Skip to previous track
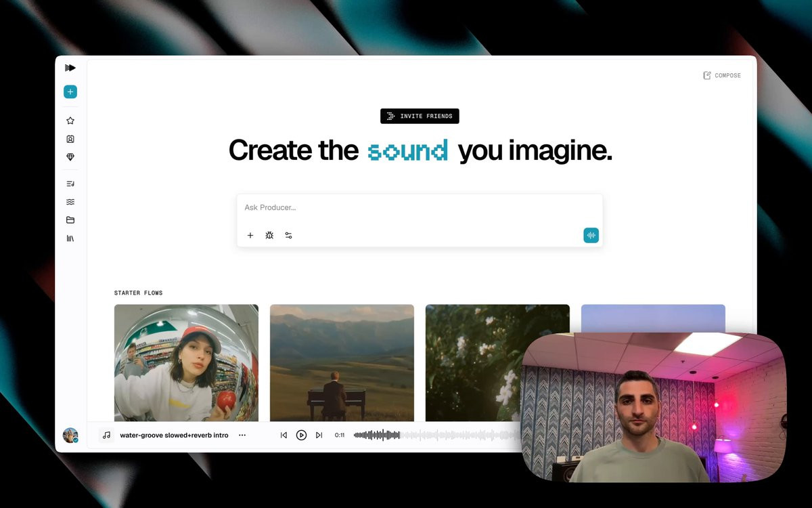Image resolution: width=812 pixels, height=508 pixels. pyautogui.click(x=284, y=436)
